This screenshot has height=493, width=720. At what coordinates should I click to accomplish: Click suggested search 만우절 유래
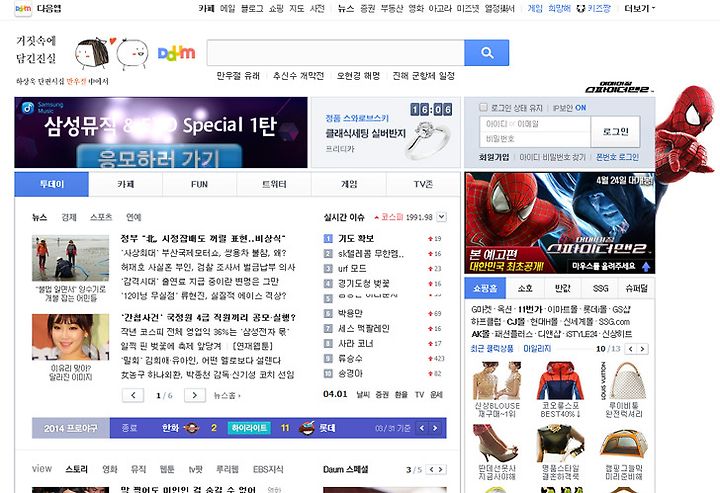coord(238,76)
